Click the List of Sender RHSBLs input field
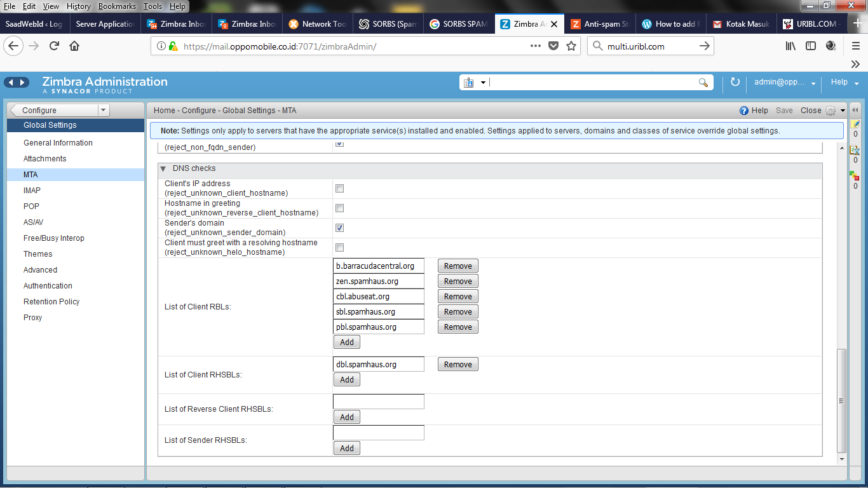 coord(378,433)
